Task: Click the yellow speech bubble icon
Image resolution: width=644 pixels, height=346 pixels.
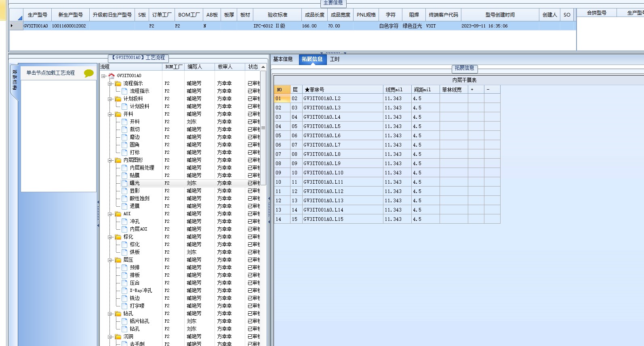Action: (89, 73)
